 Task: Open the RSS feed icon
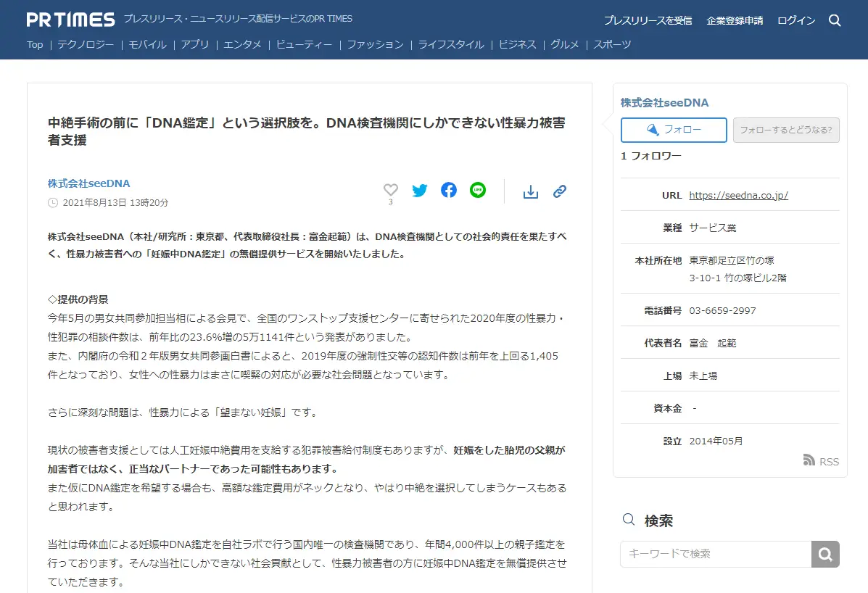[809, 460]
